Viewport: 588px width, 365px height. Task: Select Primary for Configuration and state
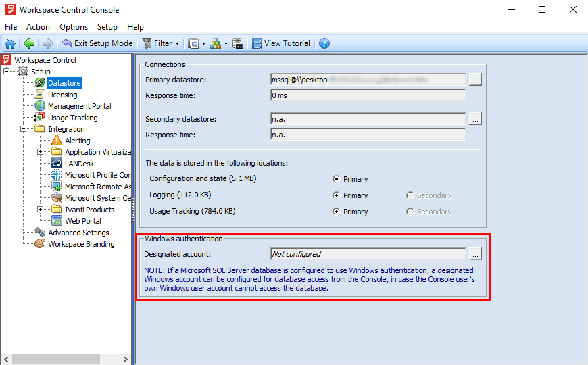pos(337,179)
